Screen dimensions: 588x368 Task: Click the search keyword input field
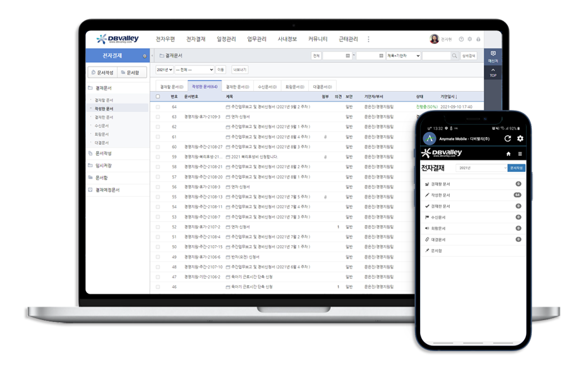436,56
